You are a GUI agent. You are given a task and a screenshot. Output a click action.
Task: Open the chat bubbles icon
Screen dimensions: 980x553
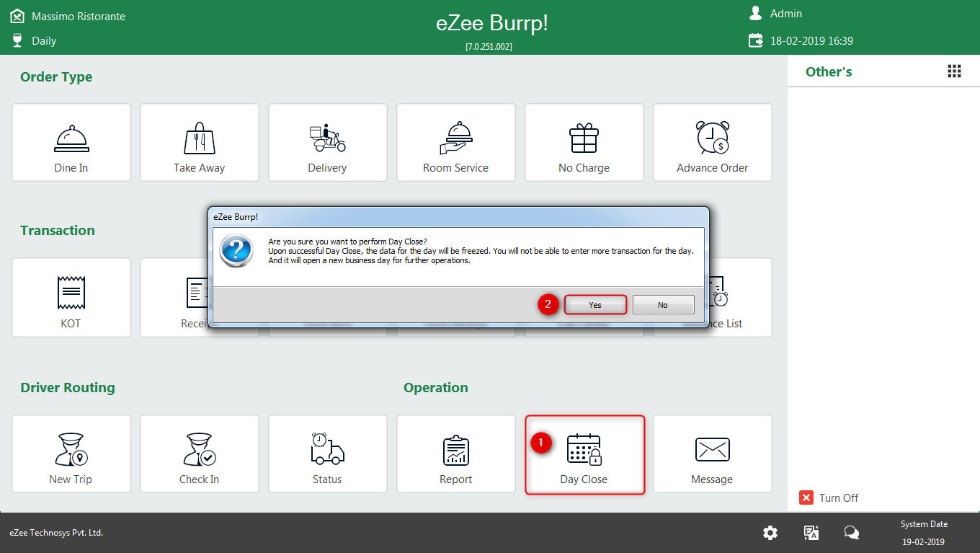coord(852,533)
